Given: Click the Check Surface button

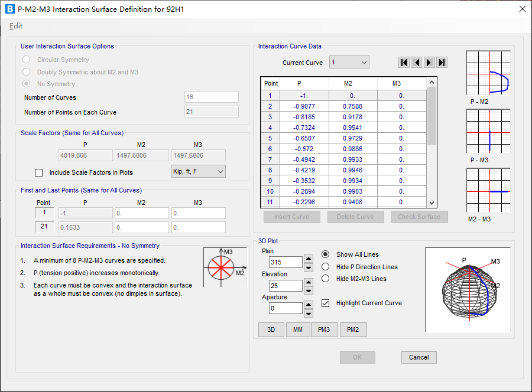Looking at the screenshot, I should (419, 217).
